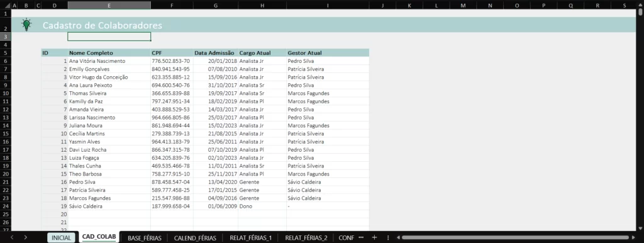Image resolution: width=644 pixels, height=243 pixels.
Task: Select name cell 'Sávio Caldeira' in row 24
Action: 109,206
